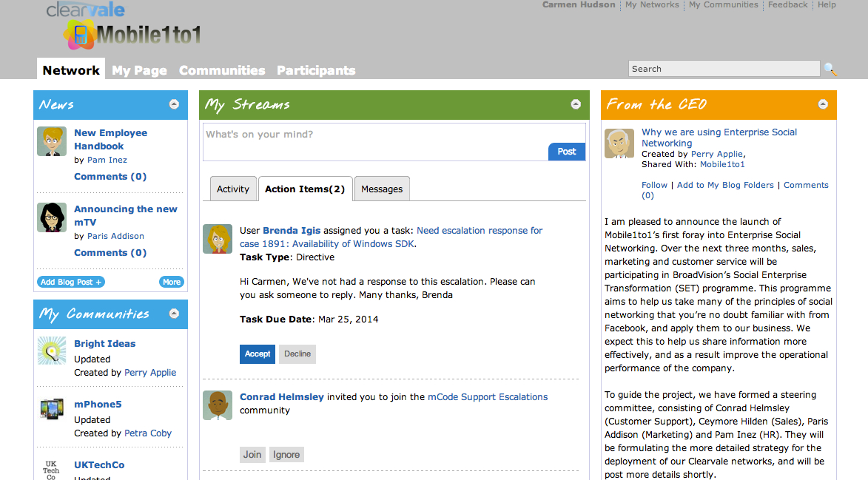Click Add to My Blog Folders
This screenshot has width=868, height=480.
click(x=725, y=185)
